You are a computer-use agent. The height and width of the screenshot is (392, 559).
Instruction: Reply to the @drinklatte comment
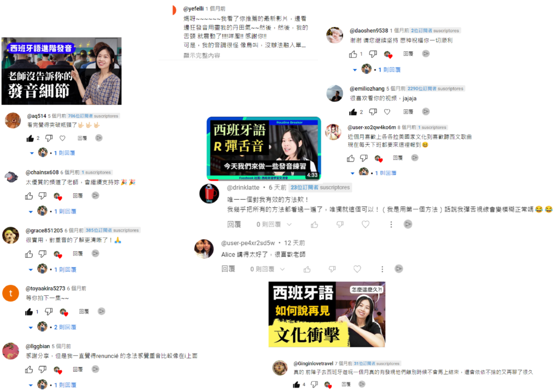point(234,224)
